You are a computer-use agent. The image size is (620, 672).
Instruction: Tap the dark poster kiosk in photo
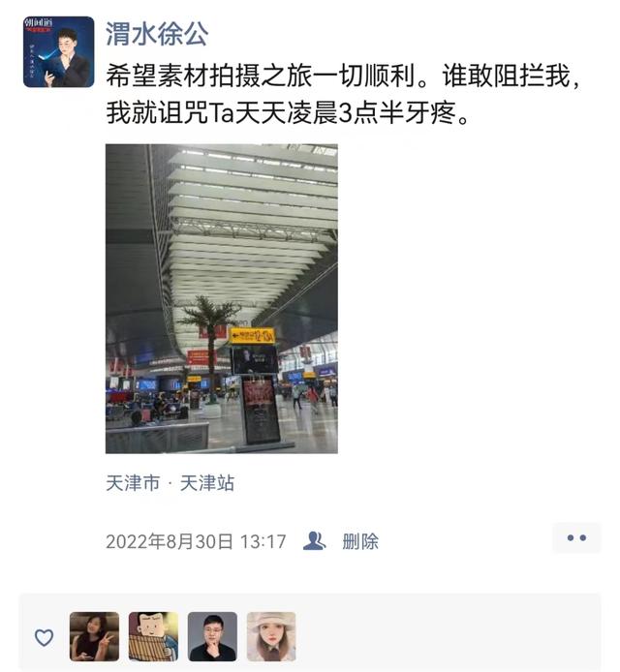coord(261,411)
